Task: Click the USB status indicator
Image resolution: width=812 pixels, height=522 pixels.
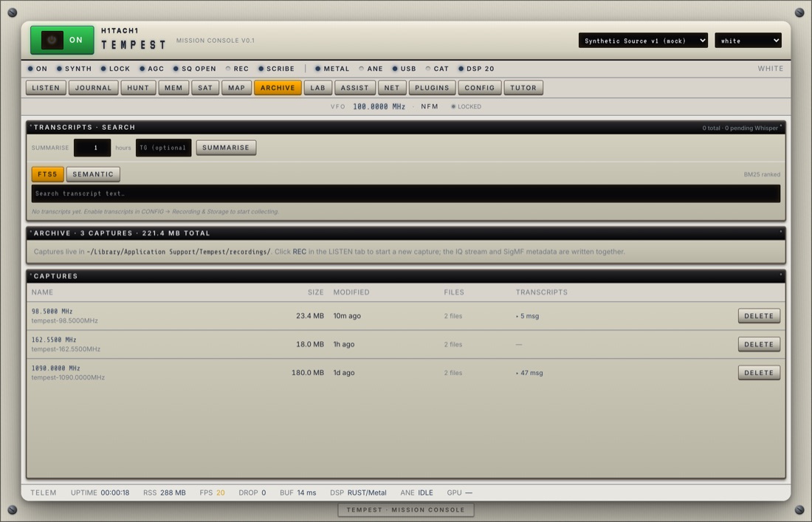Action: pos(404,69)
